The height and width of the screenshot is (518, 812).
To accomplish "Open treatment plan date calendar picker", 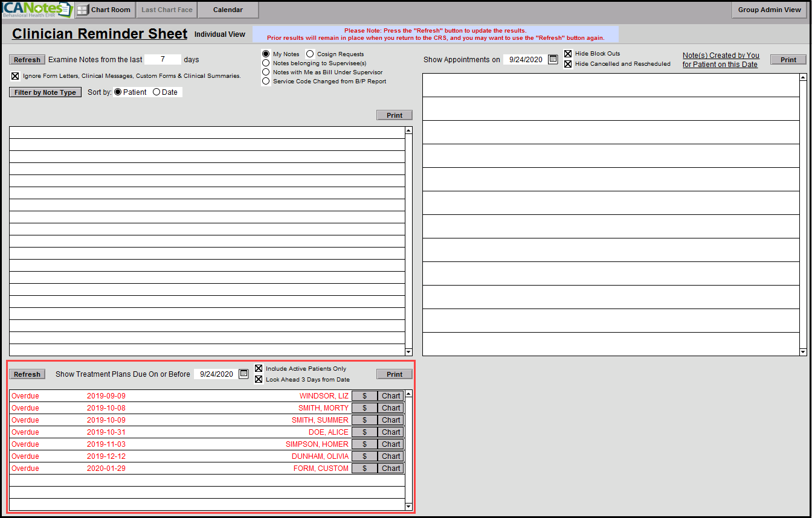I will click(x=243, y=374).
